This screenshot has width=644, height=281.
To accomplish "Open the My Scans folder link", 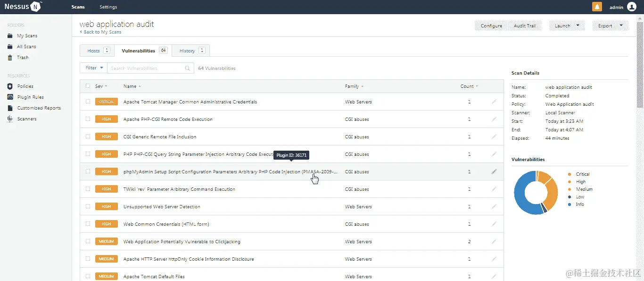I will pyautogui.click(x=27, y=36).
